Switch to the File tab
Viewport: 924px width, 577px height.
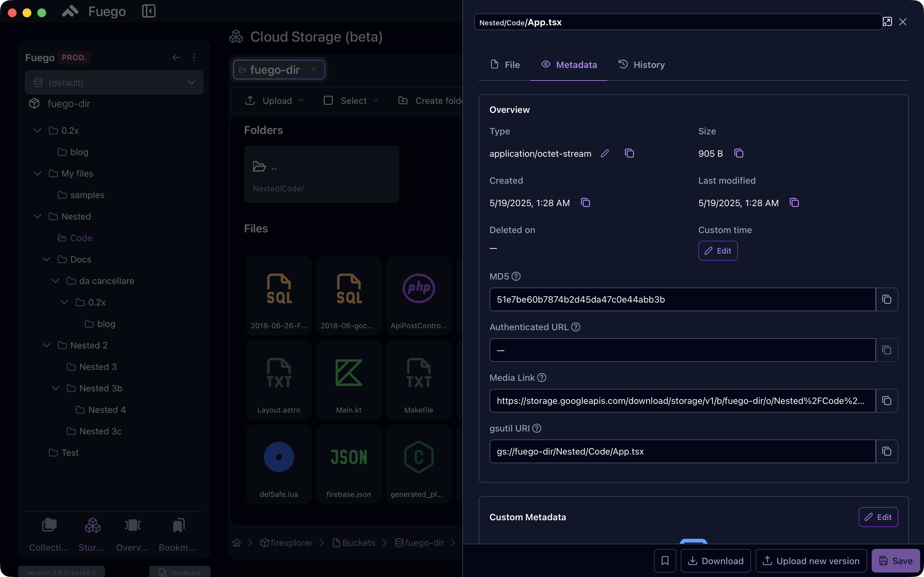[x=505, y=64]
